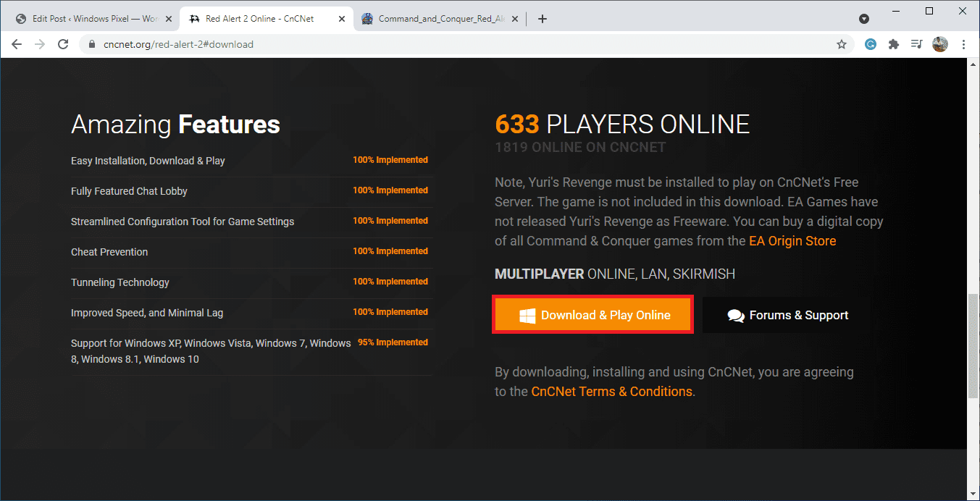Click the page's vertical scrollbar thumb
The height and width of the screenshot is (501, 980).
pos(973,346)
